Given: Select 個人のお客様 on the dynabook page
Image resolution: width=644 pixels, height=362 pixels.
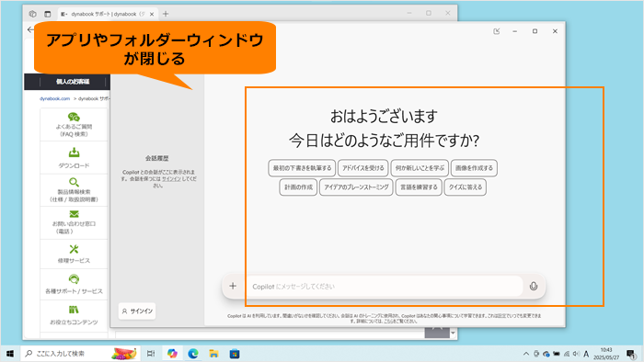Looking at the screenshot, I should click(x=73, y=82).
